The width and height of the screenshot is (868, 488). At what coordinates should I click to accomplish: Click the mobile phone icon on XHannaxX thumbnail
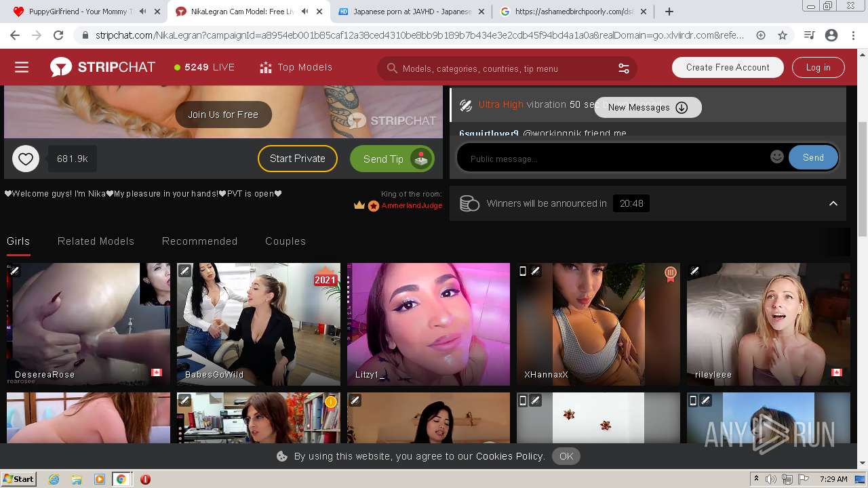pyautogui.click(x=523, y=271)
